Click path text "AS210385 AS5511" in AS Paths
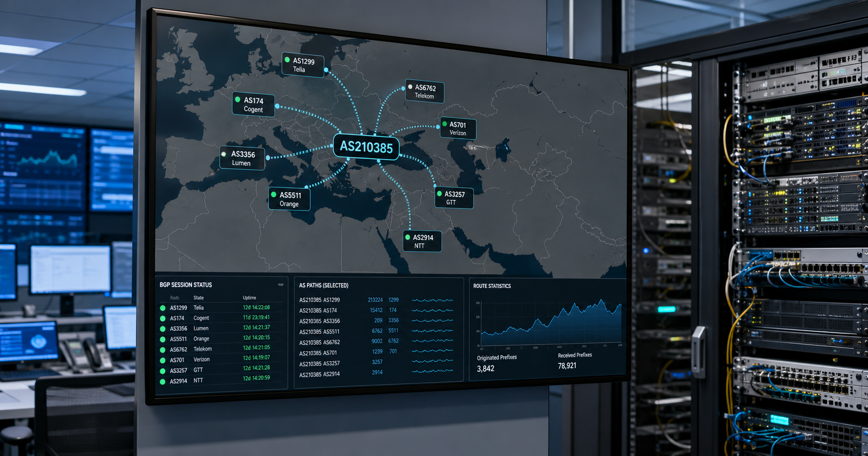868x456 pixels. [319, 332]
